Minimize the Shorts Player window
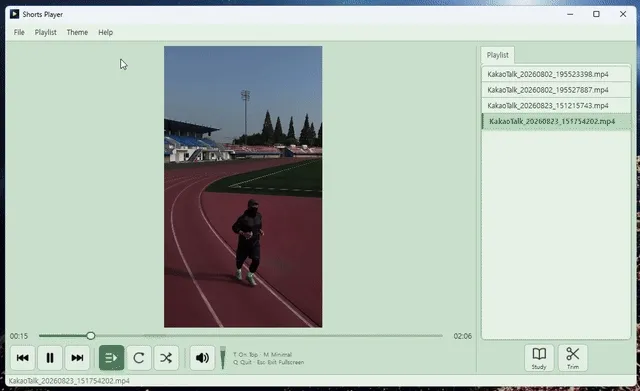This screenshot has height=391, width=640. (x=570, y=14)
